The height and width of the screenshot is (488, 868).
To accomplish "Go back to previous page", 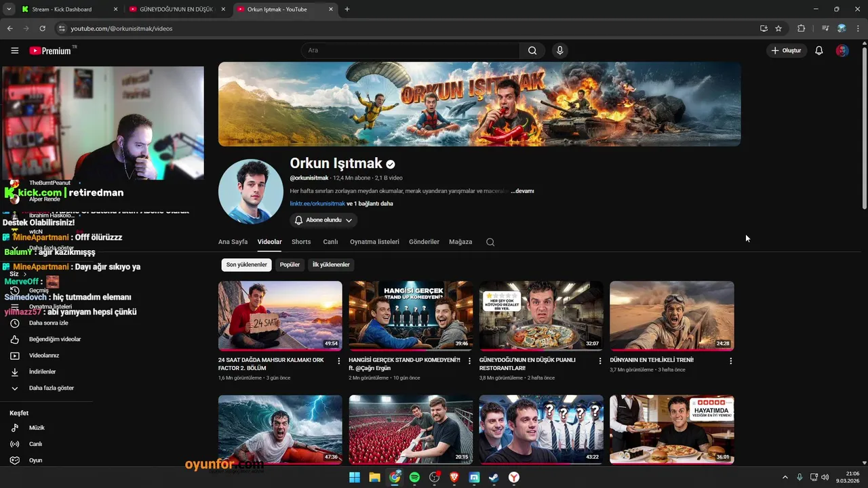I will click(x=10, y=28).
